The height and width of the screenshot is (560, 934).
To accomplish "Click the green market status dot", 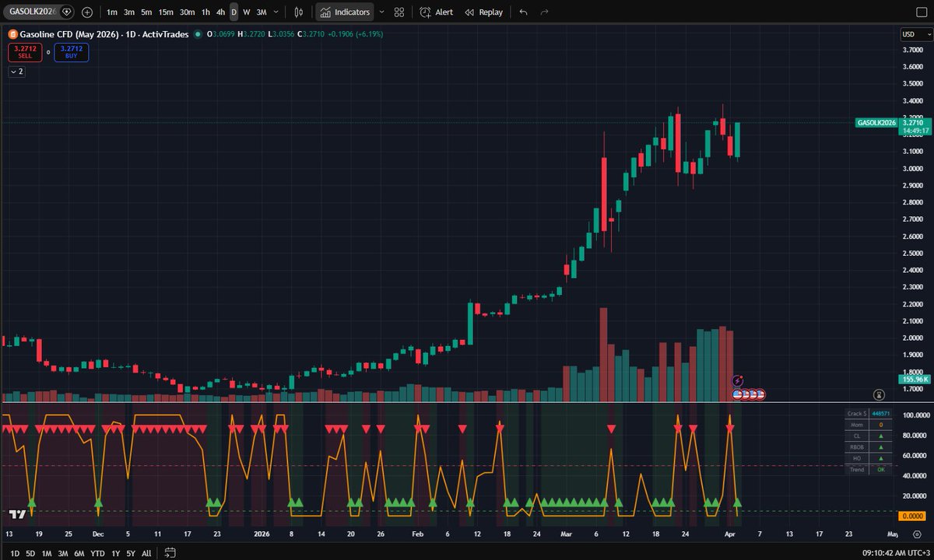I will coord(198,34).
